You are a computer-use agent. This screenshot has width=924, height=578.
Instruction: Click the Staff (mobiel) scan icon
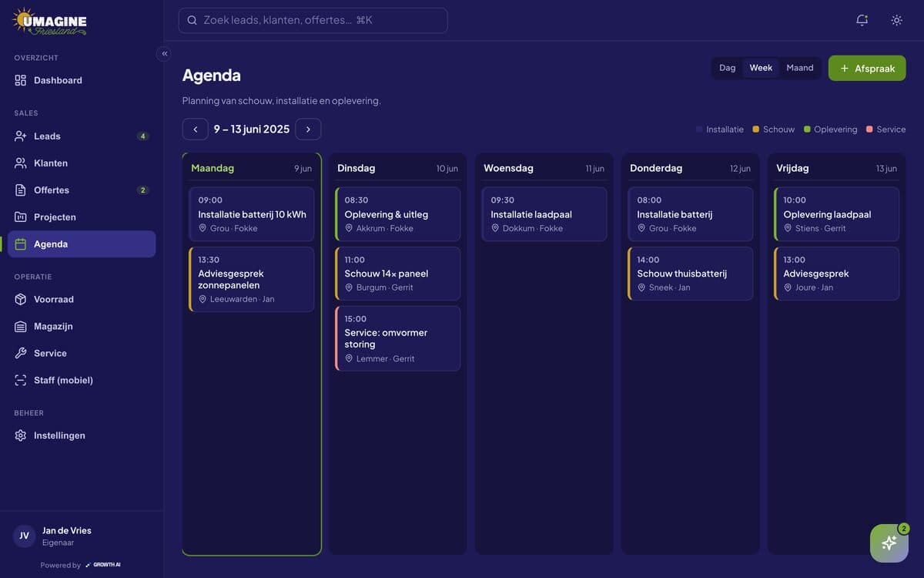click(x=21, y=380)
